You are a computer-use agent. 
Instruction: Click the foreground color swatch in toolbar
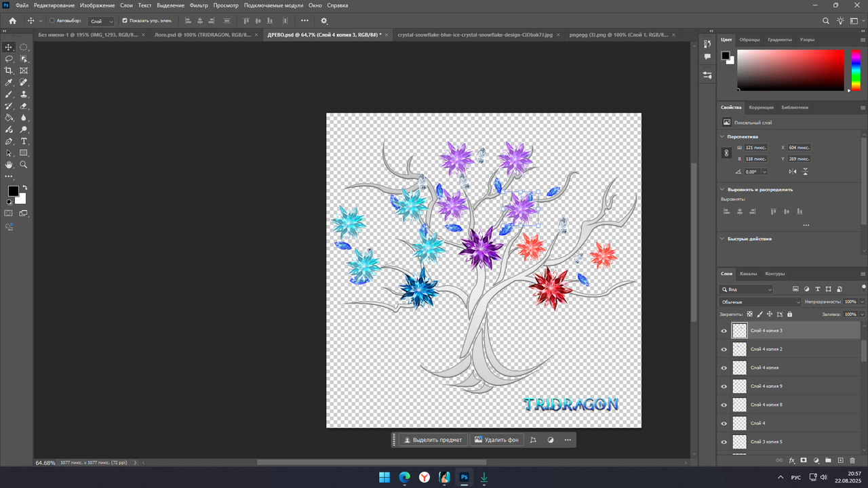tap(13, 191)
